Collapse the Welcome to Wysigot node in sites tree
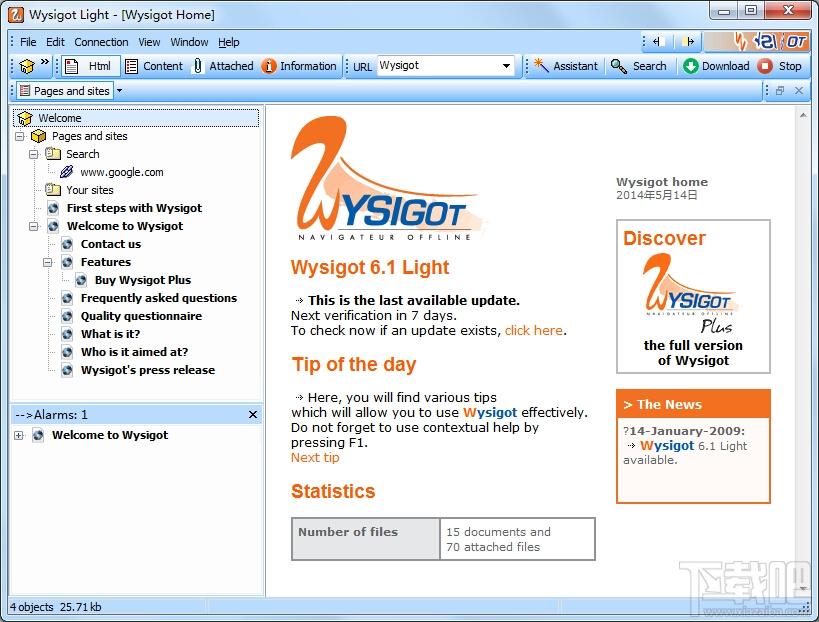The image size is (819, 622). point(33,226)
